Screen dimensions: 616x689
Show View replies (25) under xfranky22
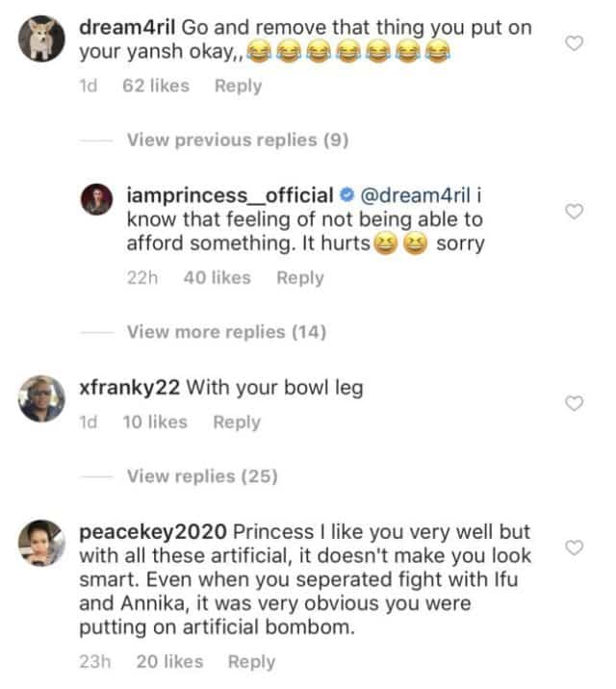[x=202, y=476]
